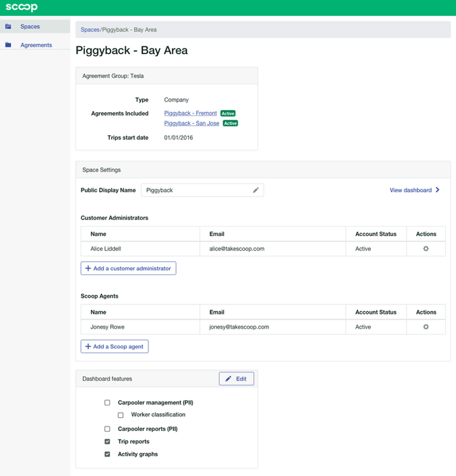Image resolution: width=456 pixels, height=476 pixels.
Task: Click Add a customer administrator button
Action: click(128, 268)
